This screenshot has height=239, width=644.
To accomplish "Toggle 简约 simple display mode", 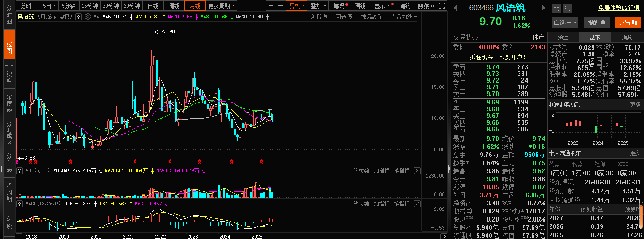I will click(x=405, y=6).
